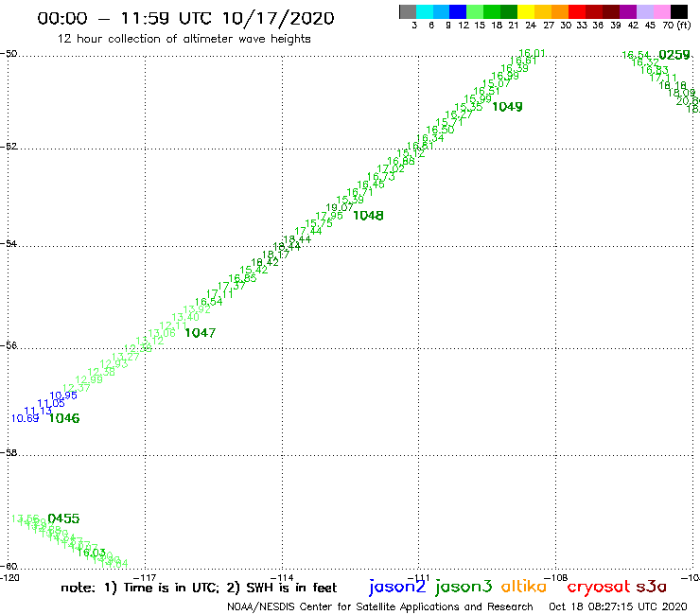Click the pass time label 1047
700x615 pixels.
click(x=200, y=333)
